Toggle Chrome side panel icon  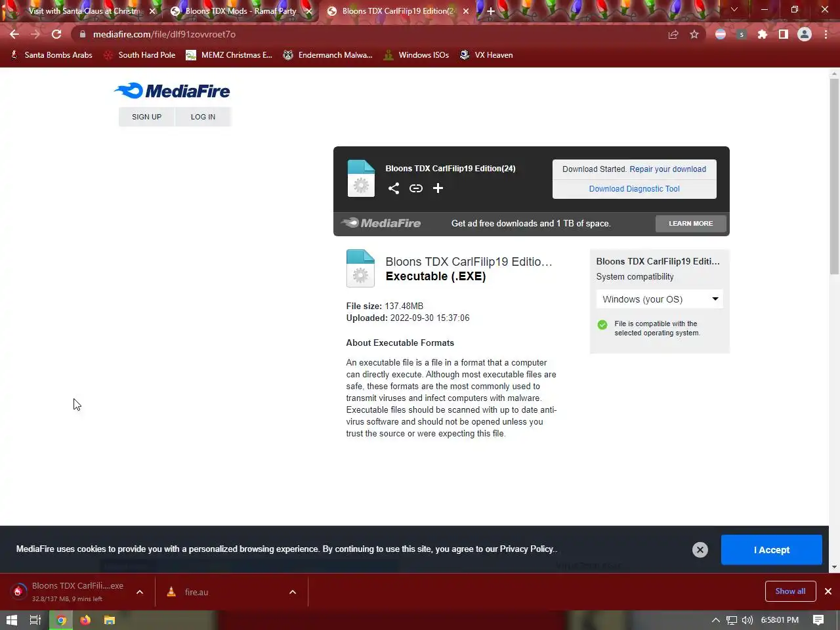click(783, 34)
